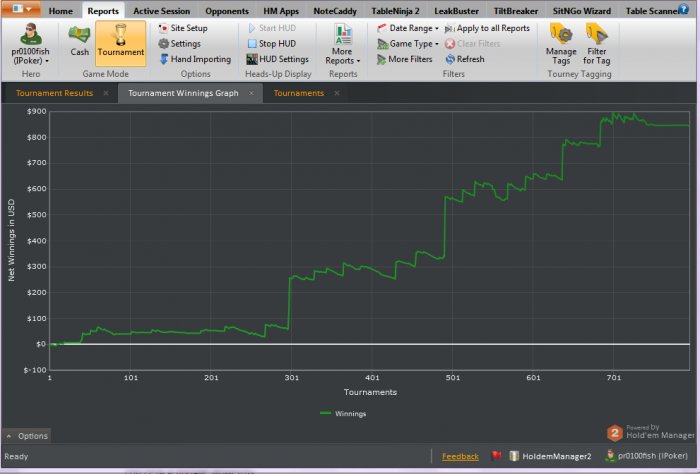
Task: Open the LeakBuster ribbon tab
Action: click(456, 10)
